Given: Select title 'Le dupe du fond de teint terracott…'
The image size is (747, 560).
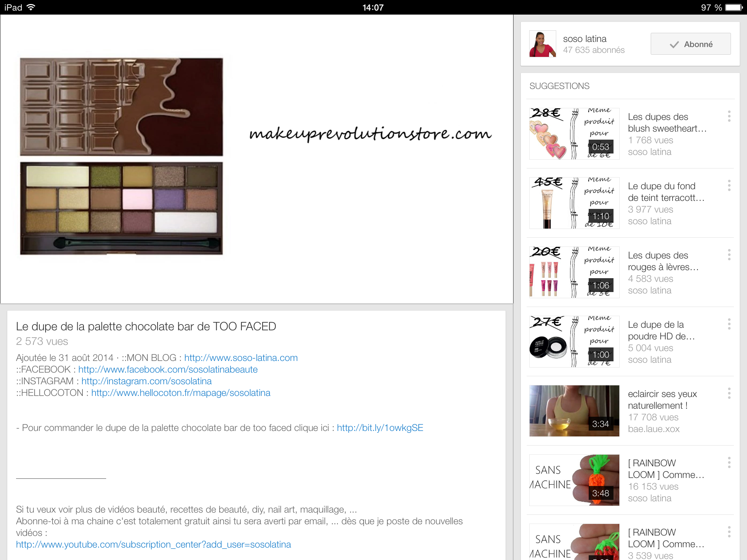Looking at the screenshot, I should [x=666, y=192].
